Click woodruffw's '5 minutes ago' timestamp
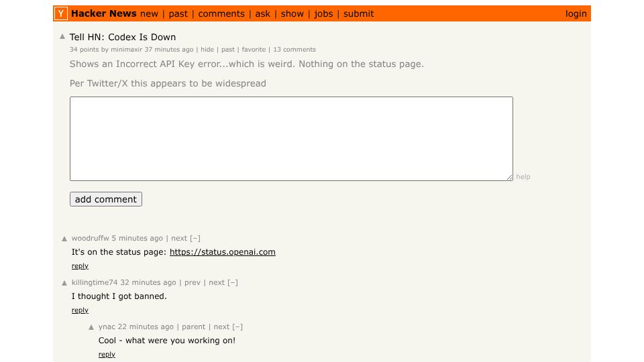644x362 pixels. point(137,238)
